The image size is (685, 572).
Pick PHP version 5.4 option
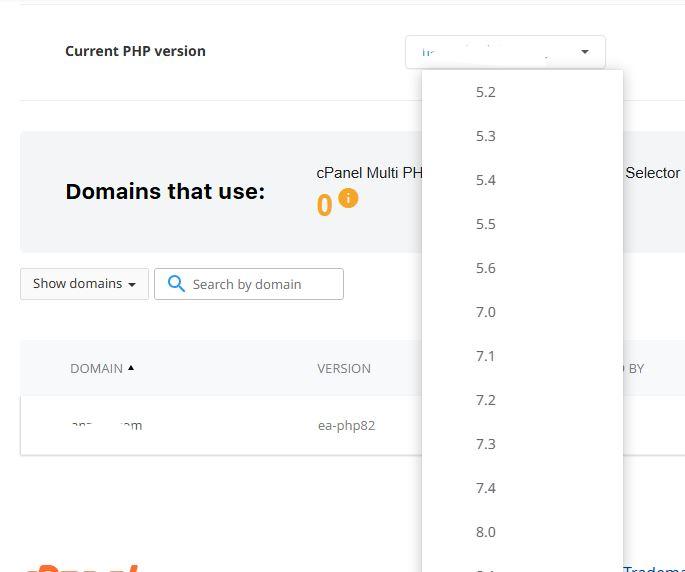[486, 180]
